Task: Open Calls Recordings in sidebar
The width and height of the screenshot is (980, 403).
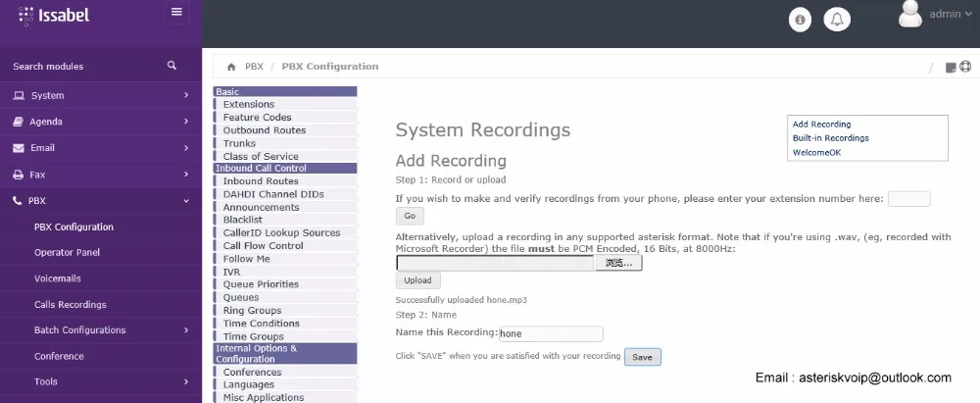Action: coord(70,305)
